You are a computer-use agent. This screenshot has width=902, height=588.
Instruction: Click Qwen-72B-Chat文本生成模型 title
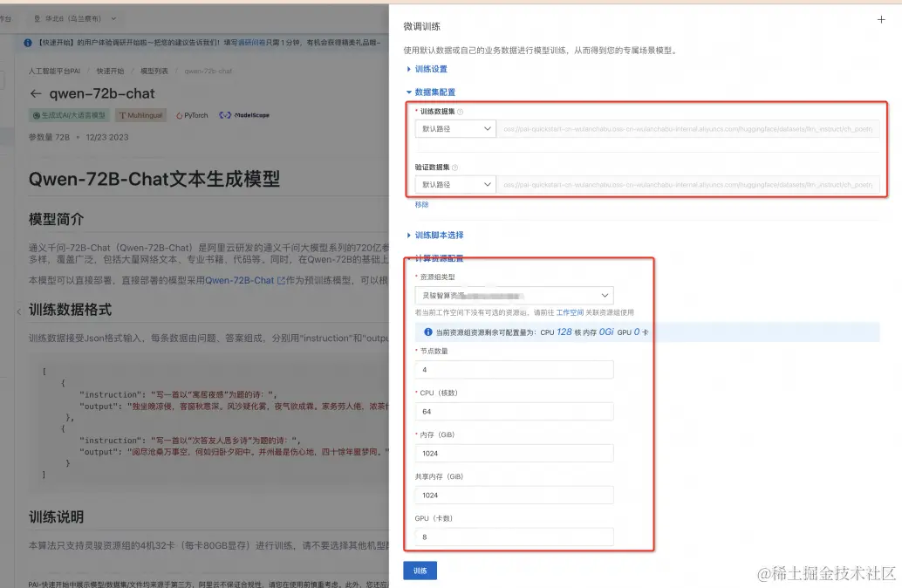coord(154,179)
